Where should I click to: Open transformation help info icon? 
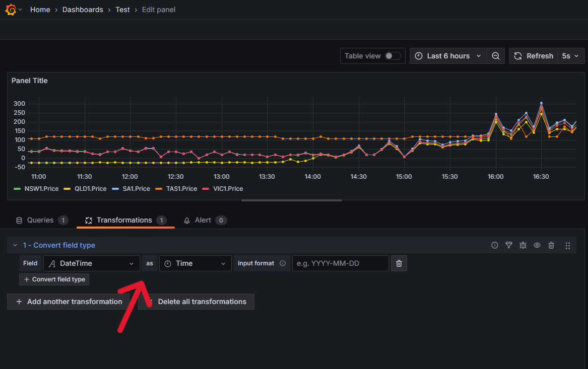pyautogui.click(x=495, y=245)
